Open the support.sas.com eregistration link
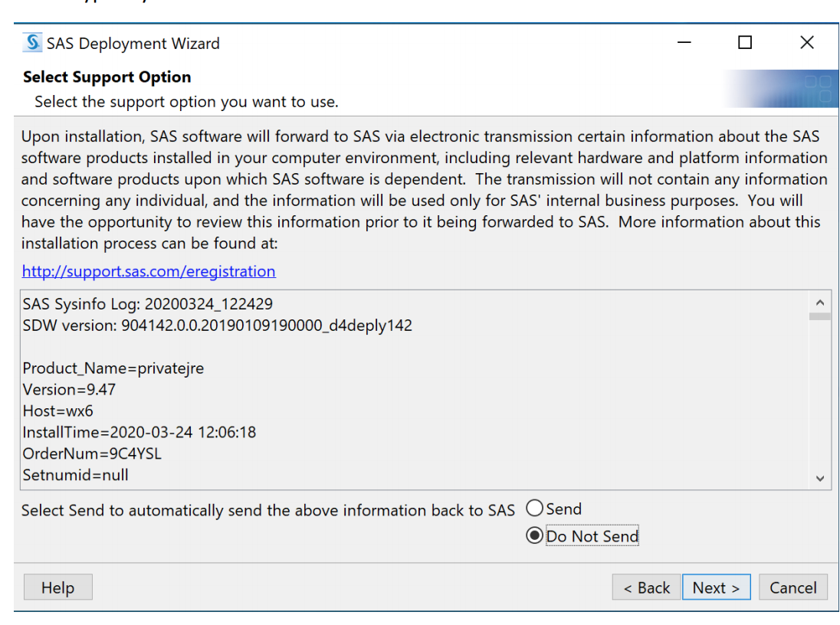840x625 pixels. point(149,271)
